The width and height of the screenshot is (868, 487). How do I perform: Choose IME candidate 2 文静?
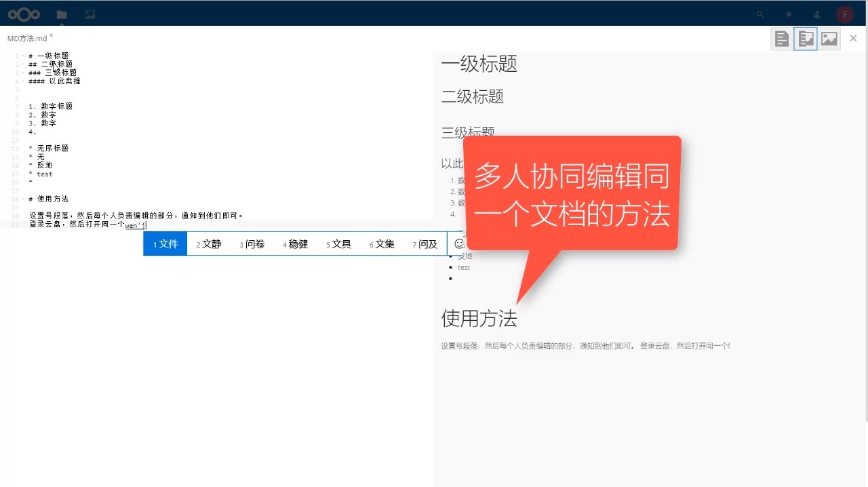click(x=209, y=244)
